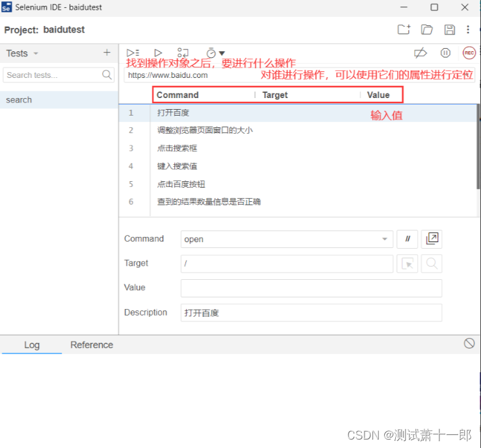This screenshot has height=448, width=481.
Task: Select the 'search' test in list
Action: 59,99
